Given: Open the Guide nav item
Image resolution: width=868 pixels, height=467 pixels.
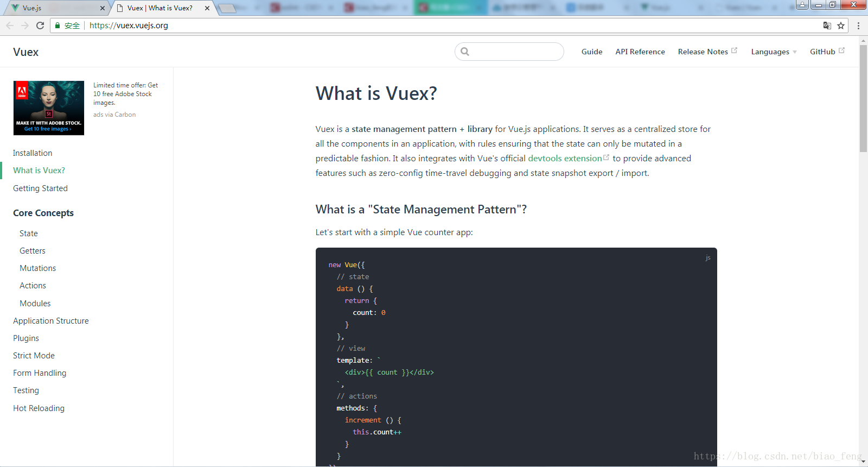Looking at the screenshot, I should coord(592,52).
